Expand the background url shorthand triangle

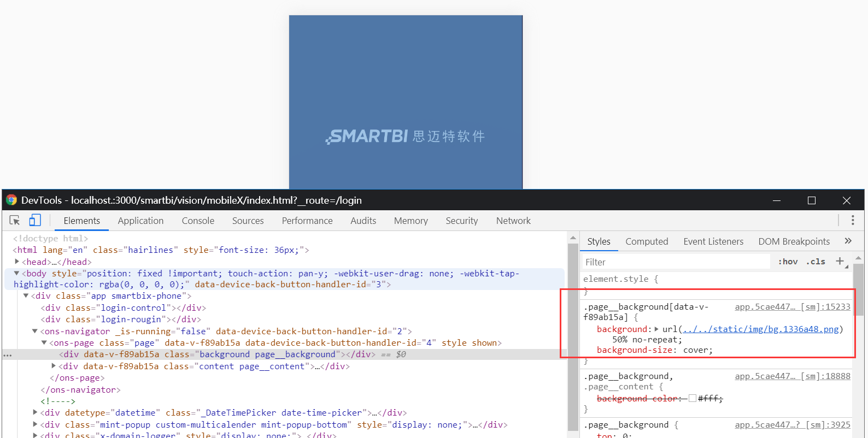(x=656, y=329)
